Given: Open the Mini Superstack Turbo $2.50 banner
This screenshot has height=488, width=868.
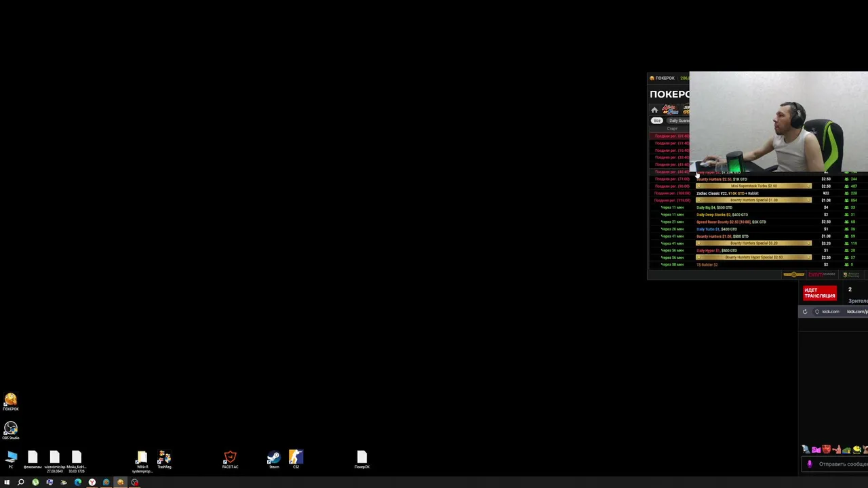Looking at the screenshot, I should coord(753,186).
